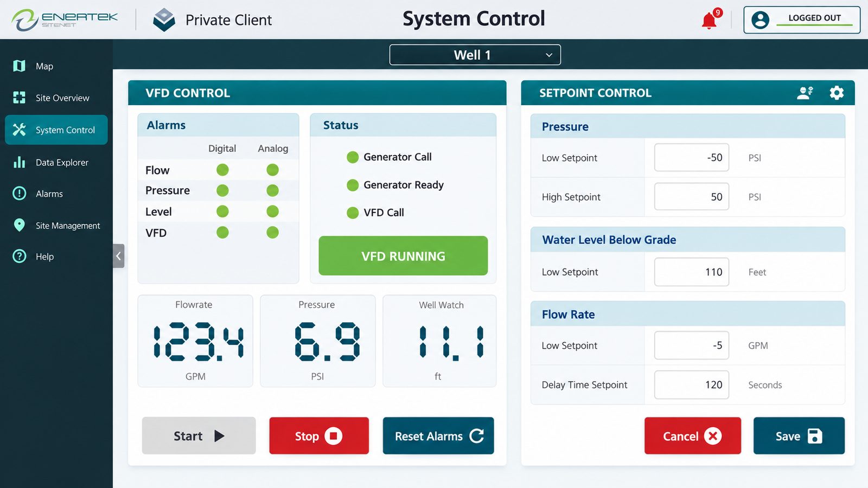The image size is (868, 488).
Task: Click the Start button
Action: coord(199,435)
